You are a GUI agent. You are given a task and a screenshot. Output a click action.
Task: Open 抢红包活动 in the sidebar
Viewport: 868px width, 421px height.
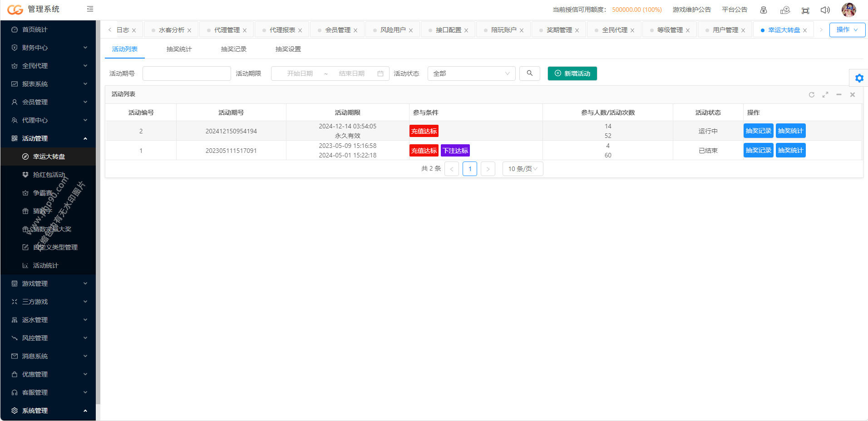tap(49, 175)
